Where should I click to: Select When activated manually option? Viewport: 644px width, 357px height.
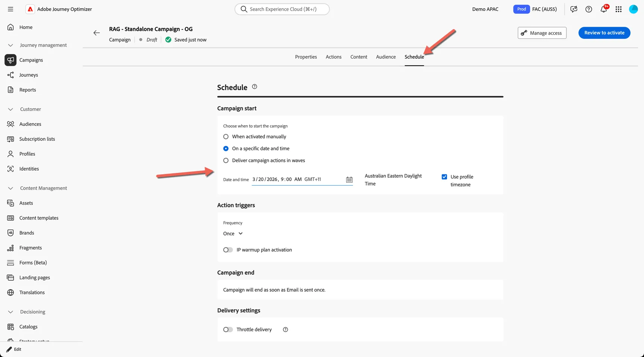pos(226,137)
